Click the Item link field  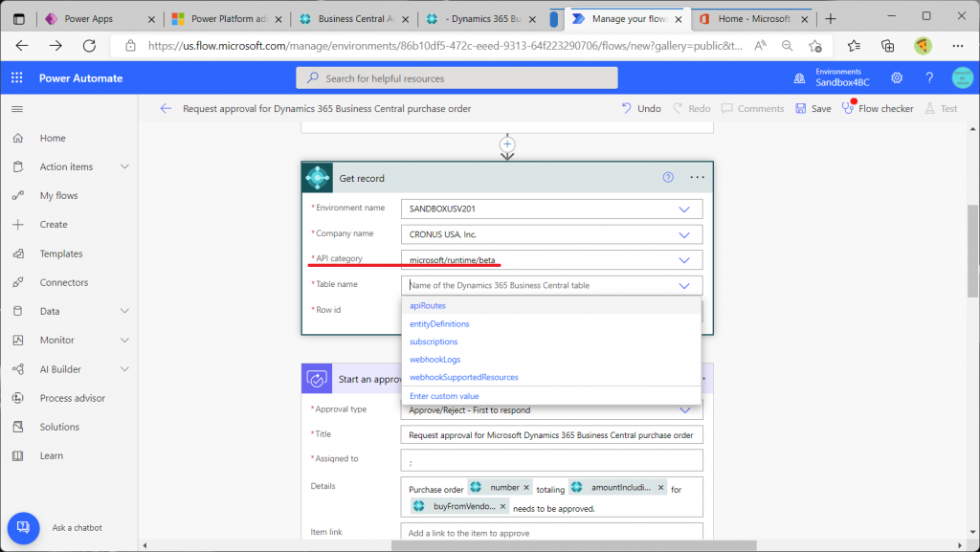[x=552, y=533]
